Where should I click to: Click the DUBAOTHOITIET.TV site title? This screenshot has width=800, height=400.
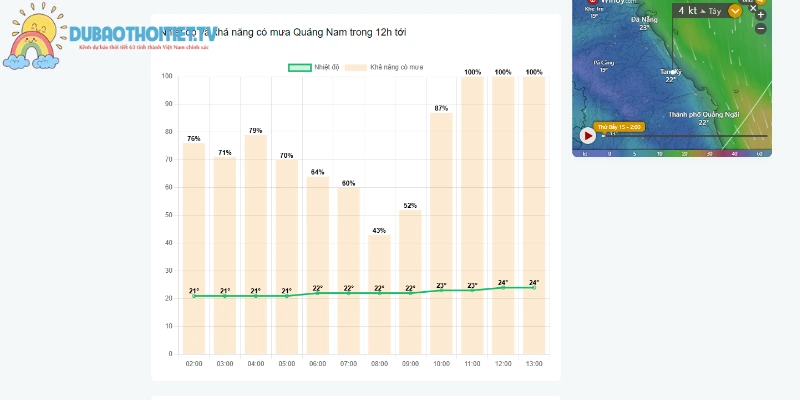point(143,34)
